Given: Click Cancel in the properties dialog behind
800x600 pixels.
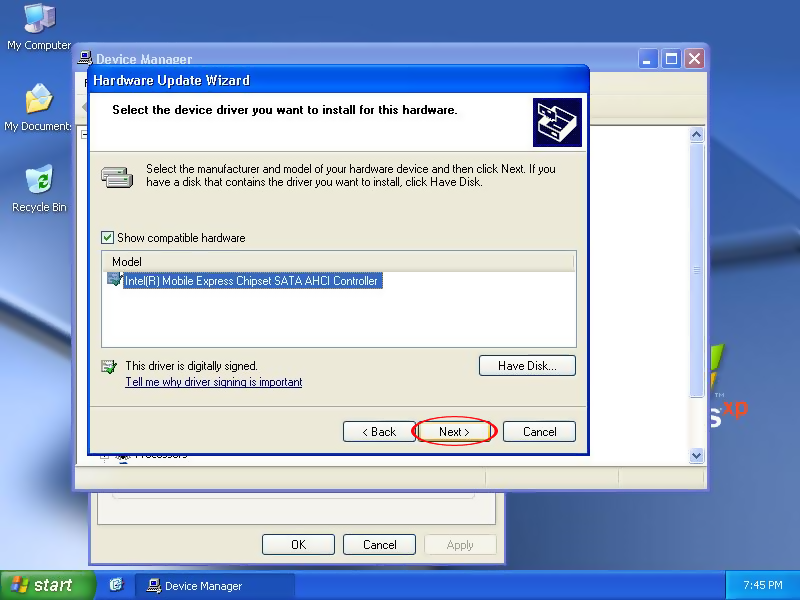Looking at the screenshot, I should 379,545.
